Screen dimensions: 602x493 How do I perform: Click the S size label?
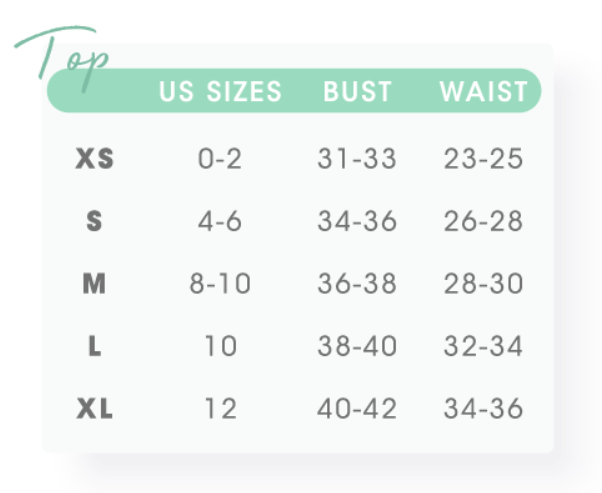point(94,221)
